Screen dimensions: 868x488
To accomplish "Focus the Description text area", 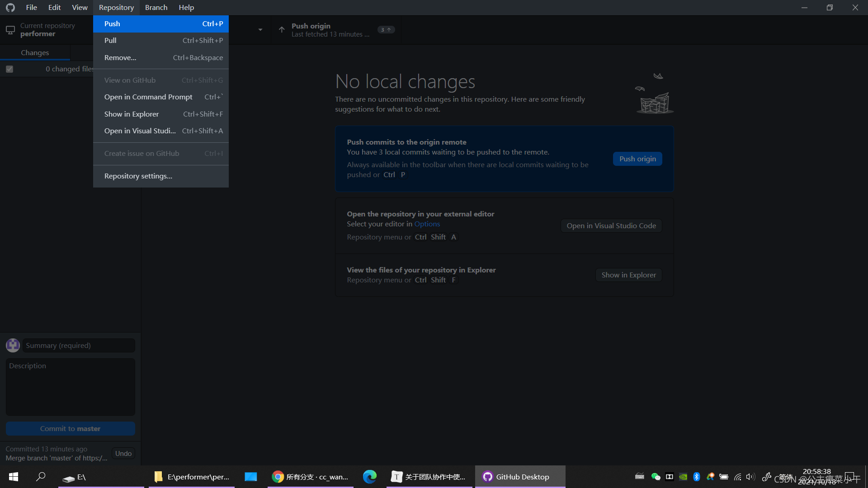I will click(70, 387).
